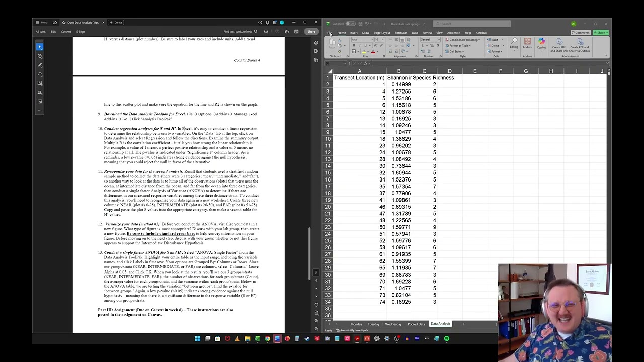Click Create button in Acrobat tab bar
This screenshot has width=644, height=362.
[x=116, y=22]
